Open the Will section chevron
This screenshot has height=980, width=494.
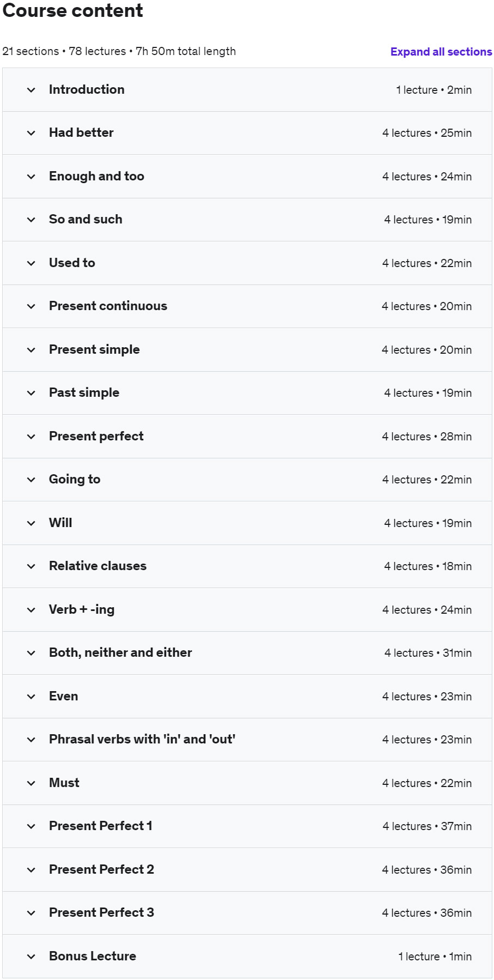click(31, 523)
